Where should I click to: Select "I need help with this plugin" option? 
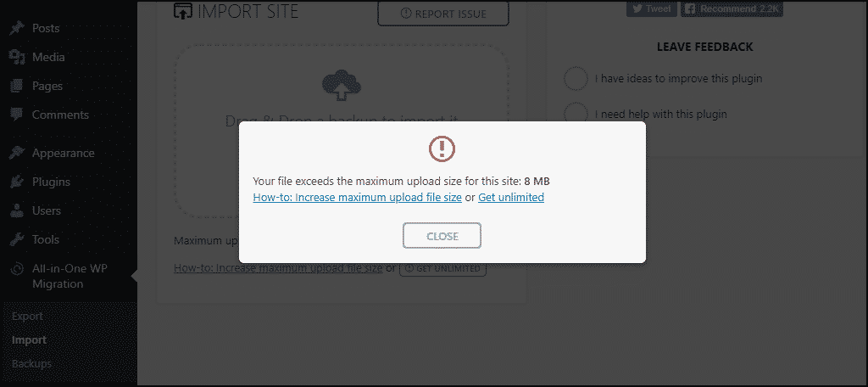pos(576,115)
